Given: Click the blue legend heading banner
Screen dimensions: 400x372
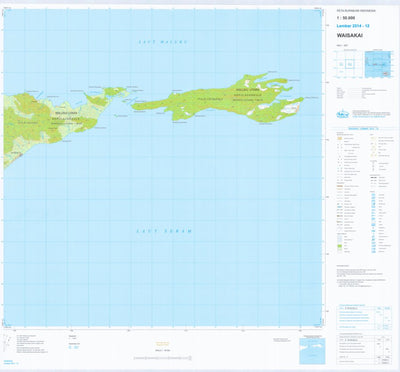Looking at the screenshot, I should click(364, 128).
